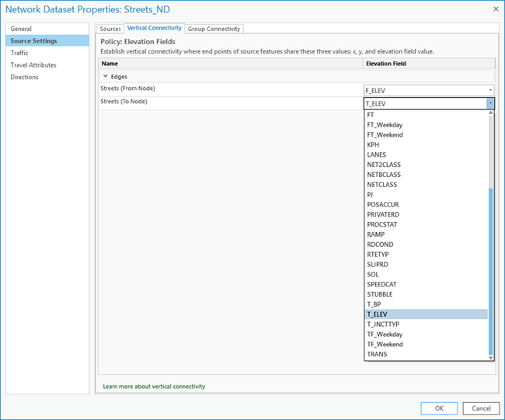
Task: Pick T_JNCTTYP in the field list
Action: [x=382, y=325]
